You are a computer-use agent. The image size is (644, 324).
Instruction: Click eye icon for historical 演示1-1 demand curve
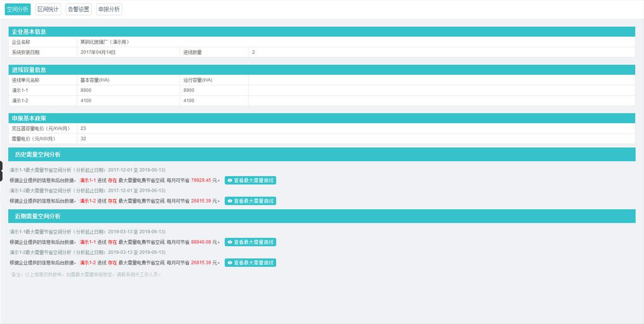230,181
